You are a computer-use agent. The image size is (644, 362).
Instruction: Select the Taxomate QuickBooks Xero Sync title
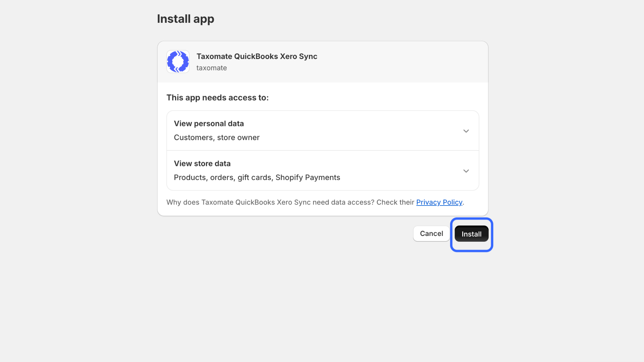(257, 56)
